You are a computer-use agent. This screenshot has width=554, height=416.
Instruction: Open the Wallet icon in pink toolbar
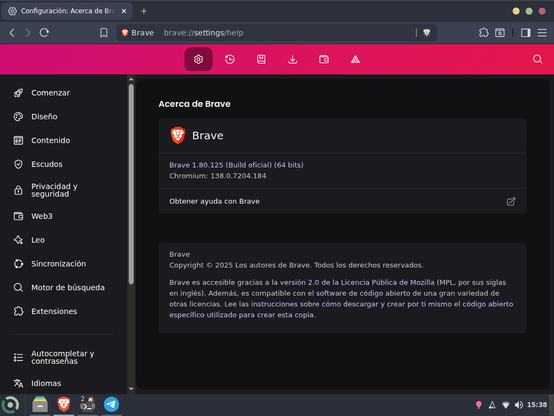click(324, 59)
